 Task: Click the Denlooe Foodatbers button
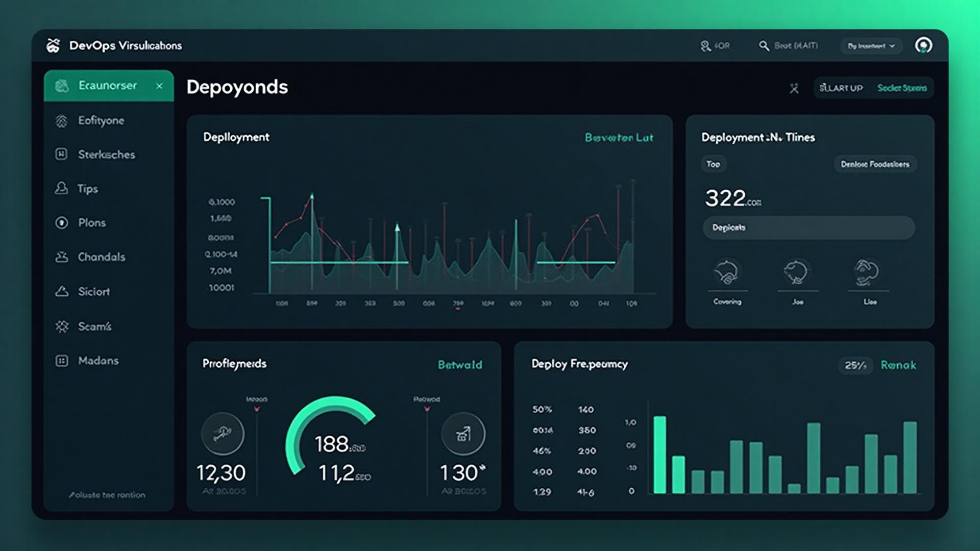point(875,164)
